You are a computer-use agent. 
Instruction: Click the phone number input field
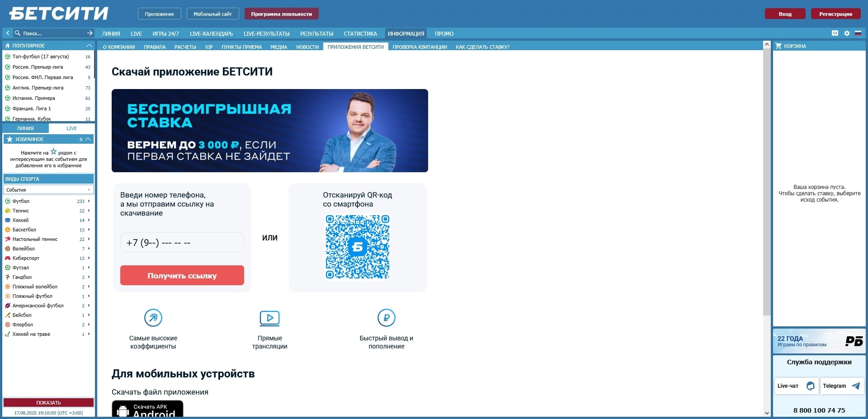point(182,242)
